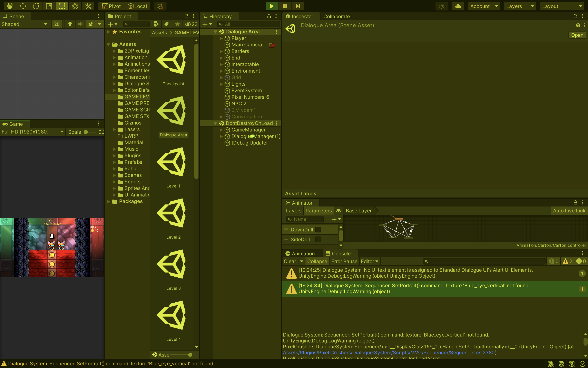Screen dimensions: 588x368
Task: Adjust Game view Scale slider
Action: pos(90,132)
